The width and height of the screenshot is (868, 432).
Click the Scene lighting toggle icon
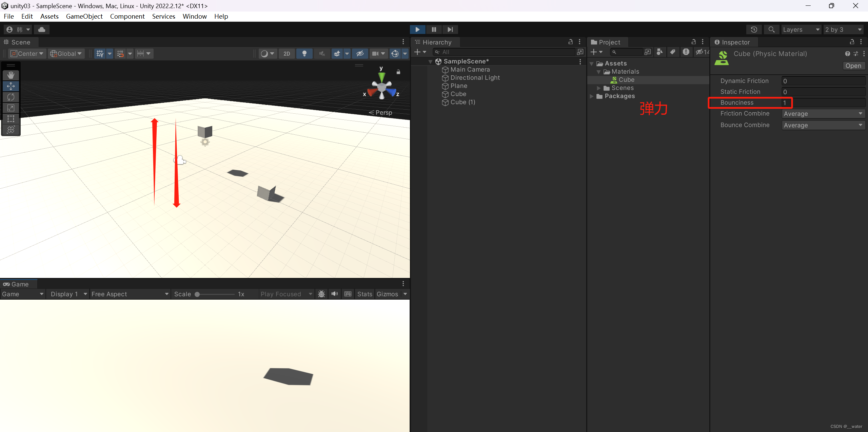pos(304,53)
